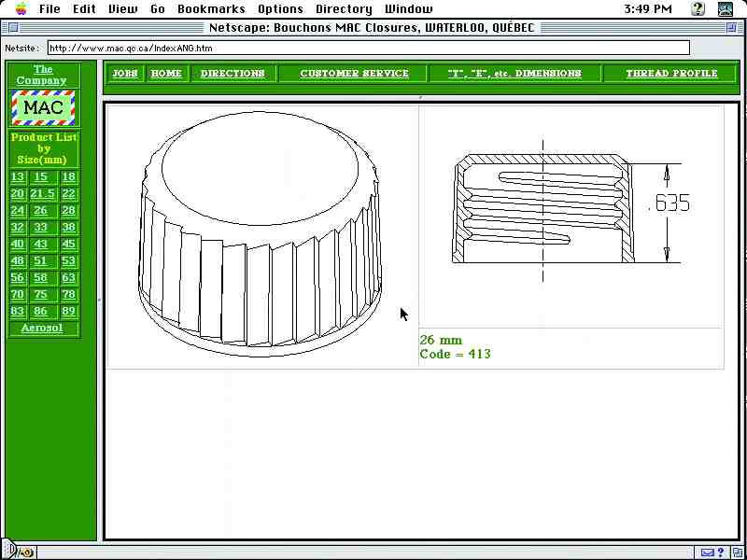
Task: Select size 28 in product list
Action: click(68, 211)
